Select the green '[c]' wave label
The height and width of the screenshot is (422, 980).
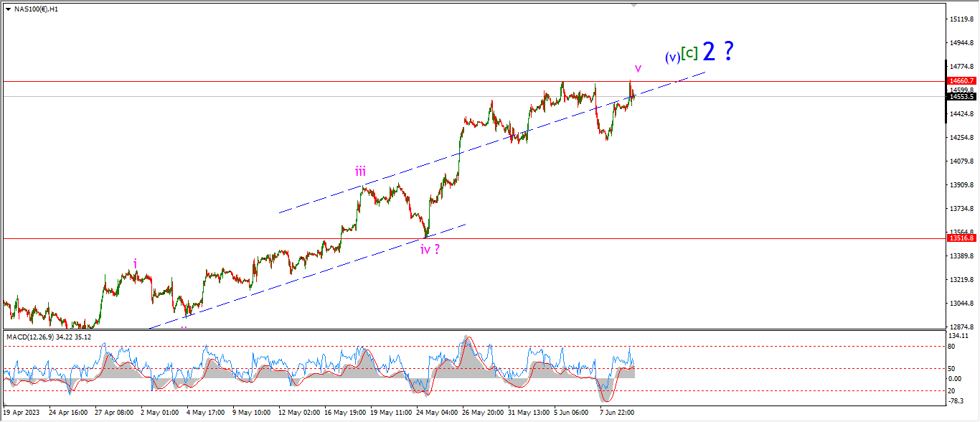pyautogui.click(x=689, y=52)
